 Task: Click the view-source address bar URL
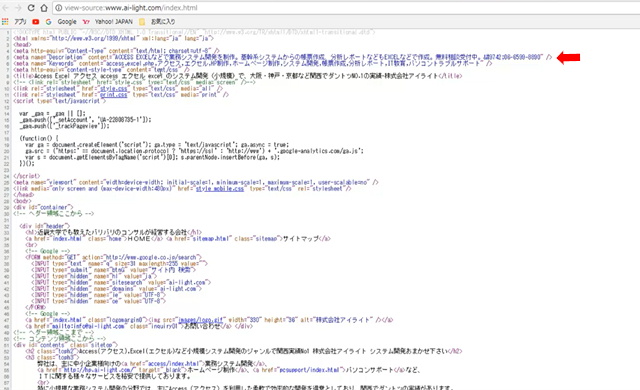pyautogui.click(x=131, y=8)
